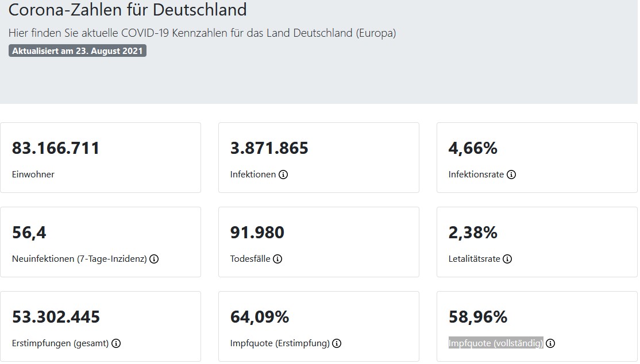Viewport: 640px width, 364px height.
Task: Click the info icon next to Todesfälle
Action: tap(277, 259)
